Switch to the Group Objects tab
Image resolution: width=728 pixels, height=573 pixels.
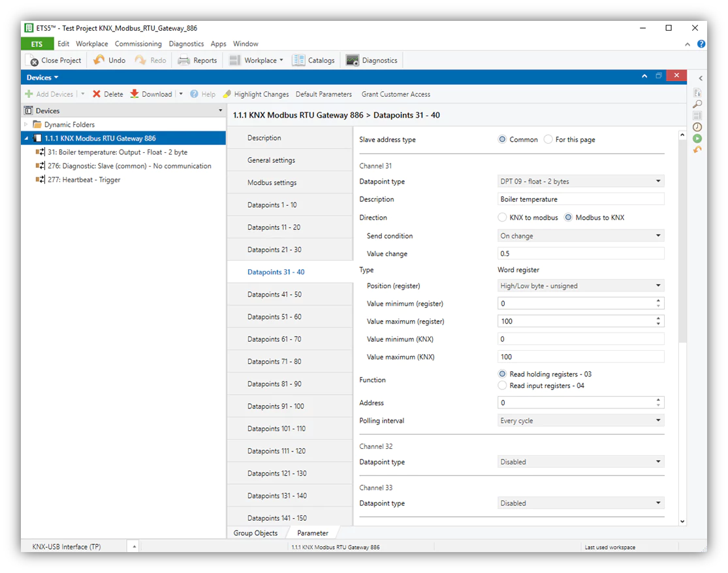255,533
